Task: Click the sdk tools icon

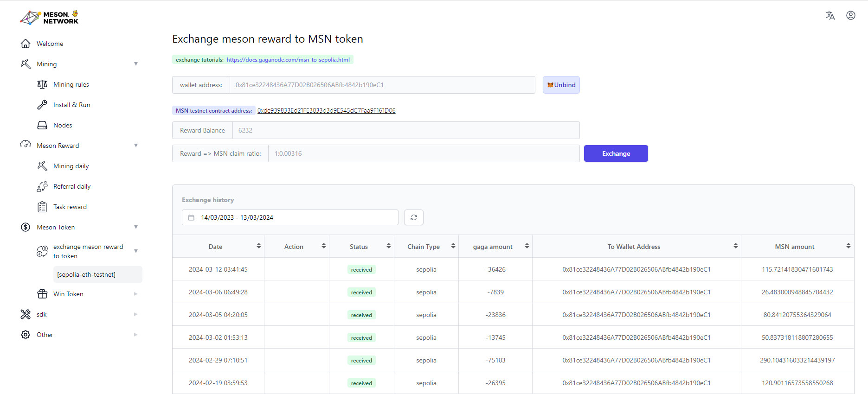Action: pyautogui.click(x=26, y=314)
